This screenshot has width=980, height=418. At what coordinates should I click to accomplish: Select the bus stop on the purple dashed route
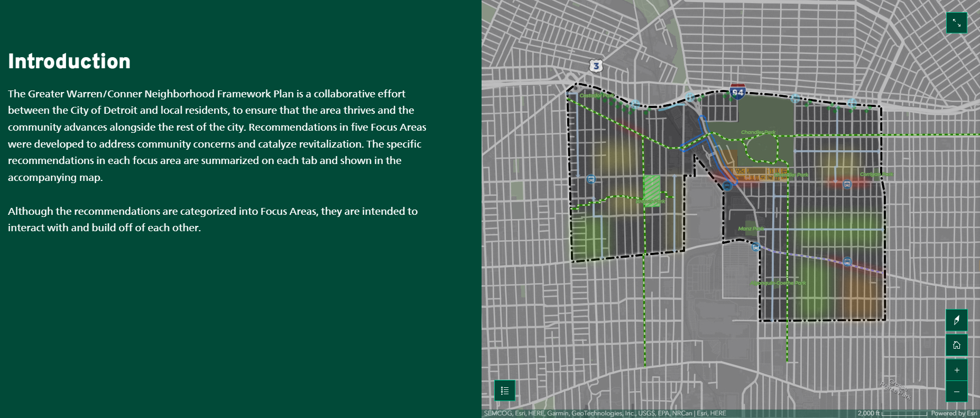pos(847,262)
